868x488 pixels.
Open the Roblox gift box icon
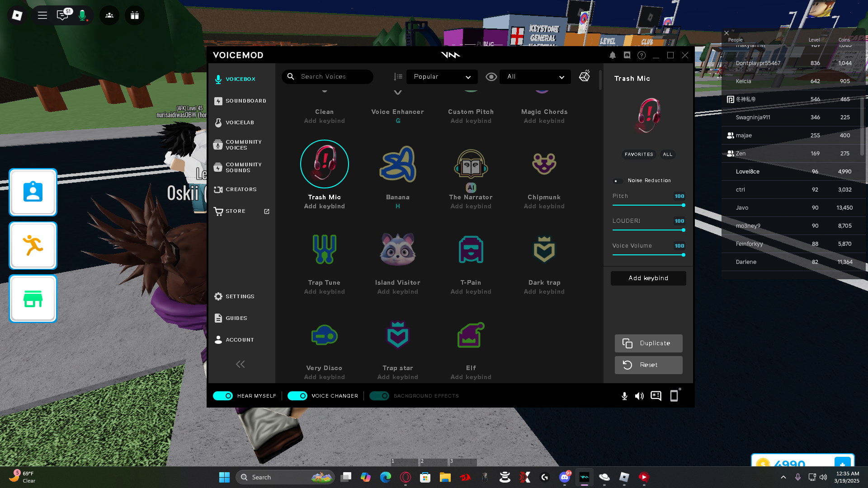coord(135,15)
